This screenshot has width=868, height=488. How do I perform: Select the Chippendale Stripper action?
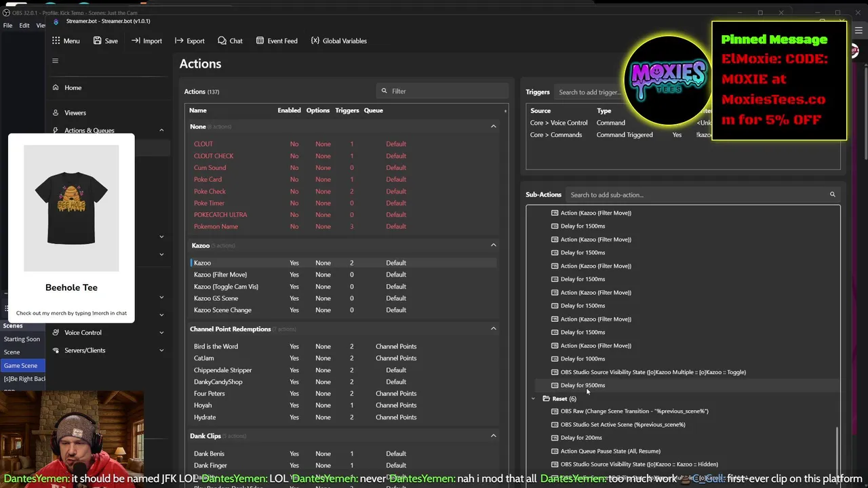pyautogui.click(x=342, y=370)
